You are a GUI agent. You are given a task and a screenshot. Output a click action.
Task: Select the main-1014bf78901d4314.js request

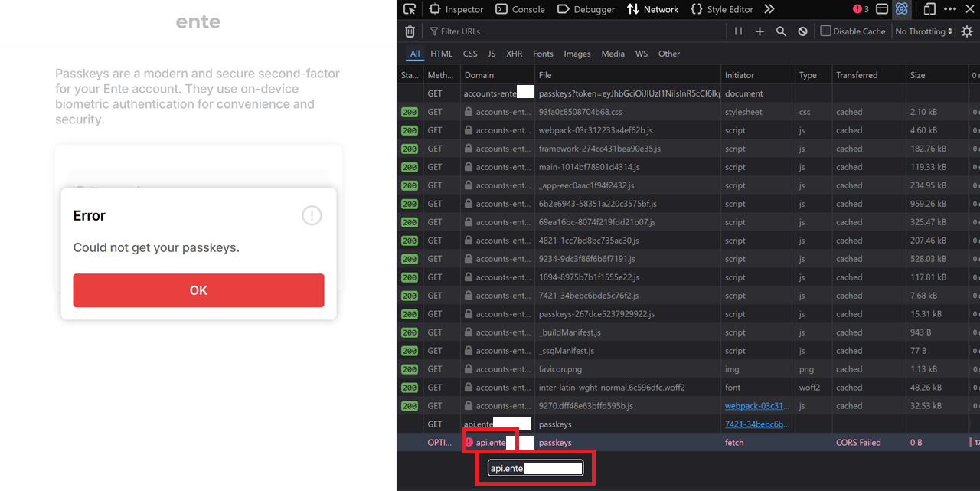coord(688,167)
